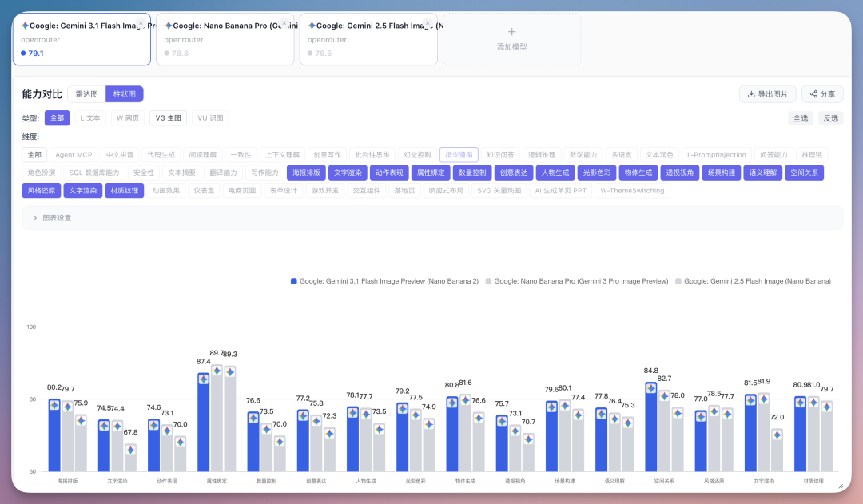Screen dimensions: 863x504
Task: Click the plus icon to add model
Action: [512, 32]
